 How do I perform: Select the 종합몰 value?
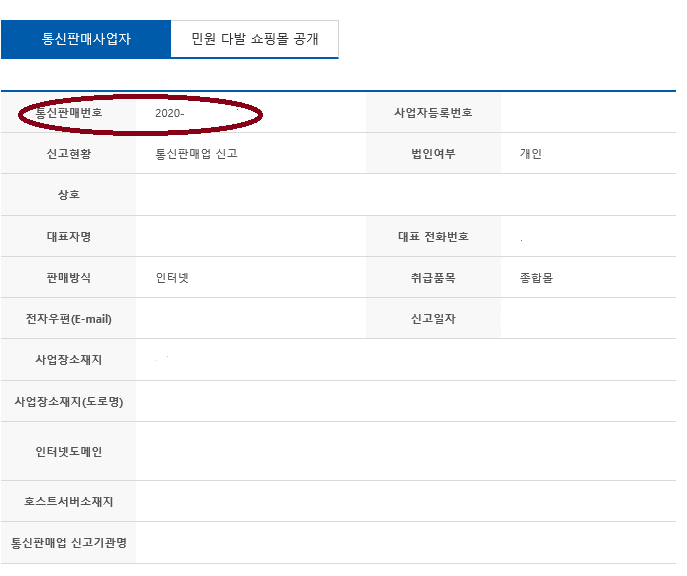[536, 278]
